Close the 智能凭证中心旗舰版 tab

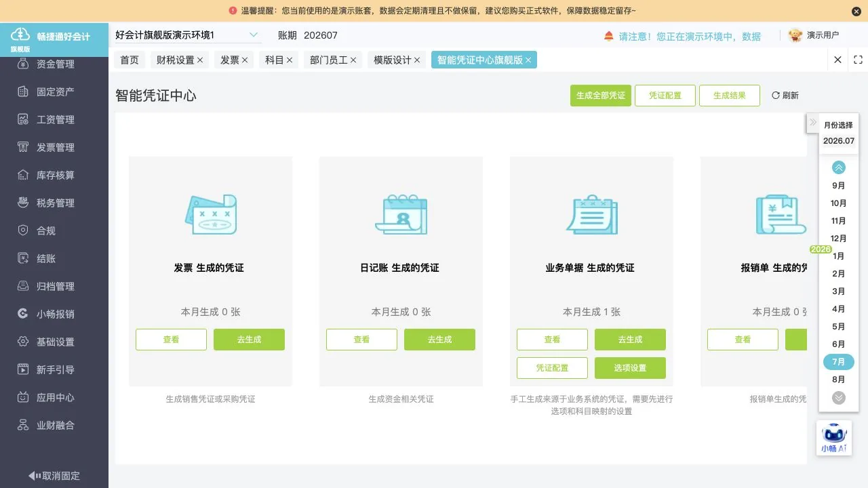(528, 60)
